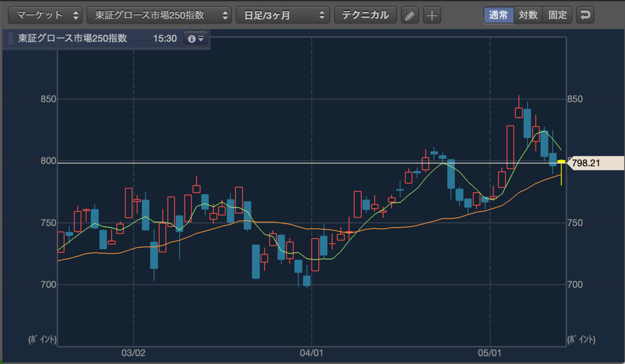The height and width of the screenshot is (364, 625).
Task: Change the 日足/3ヶ月 period dropdown
Action: pos(283,15)
